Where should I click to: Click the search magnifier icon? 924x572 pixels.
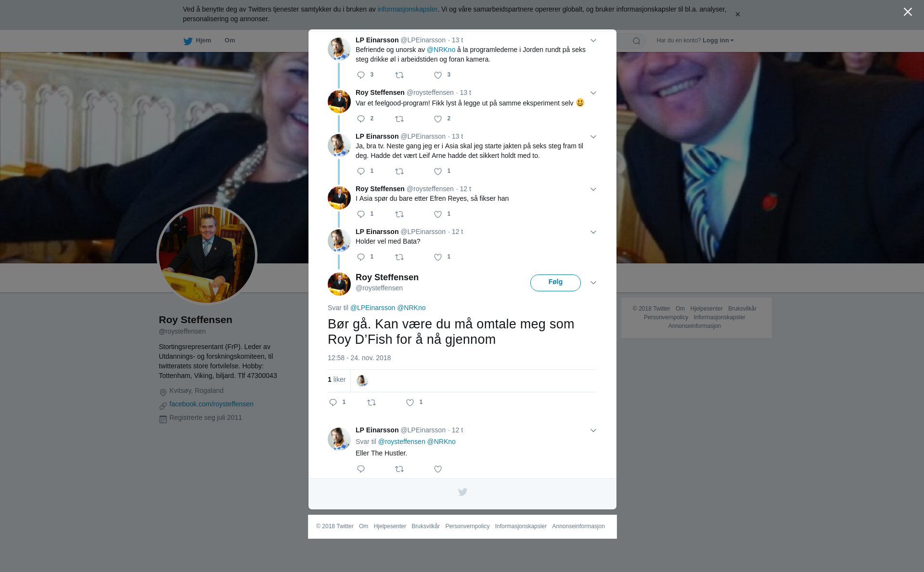click(x=637, y=41)
